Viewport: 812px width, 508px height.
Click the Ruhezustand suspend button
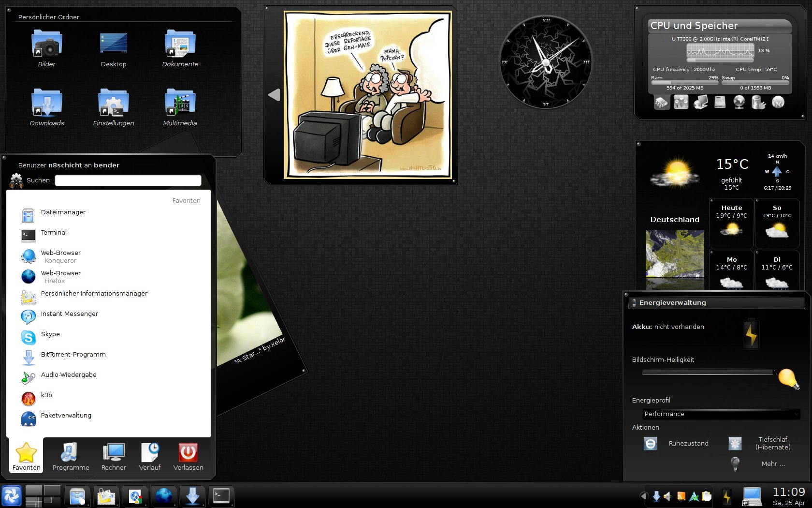(677, 443)
